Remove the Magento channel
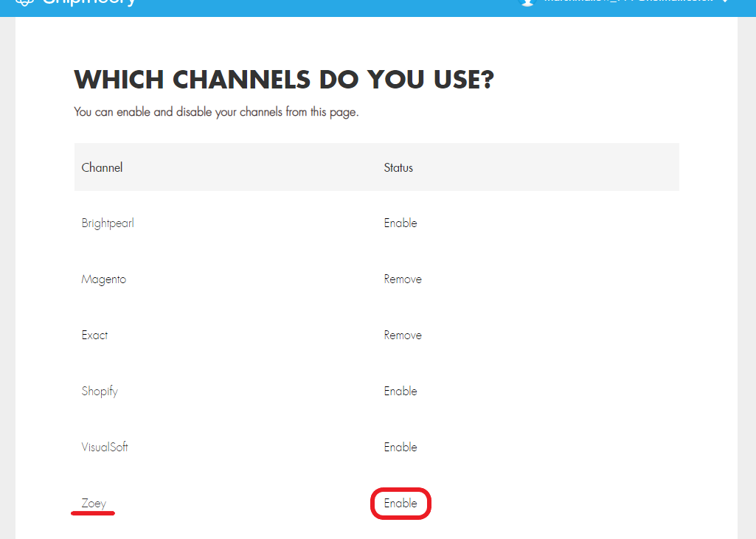Image resolution: width=756 pixels, height=539 pixels. click(403, 279)
